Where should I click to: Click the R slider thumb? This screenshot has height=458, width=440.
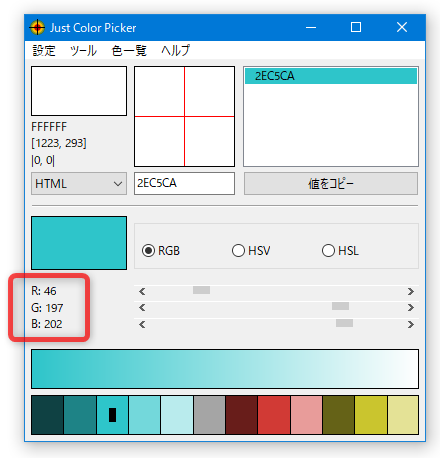(x=201, y=290)
